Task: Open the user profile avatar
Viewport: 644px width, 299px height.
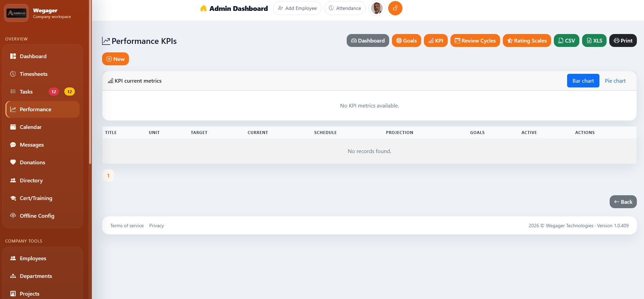Action: [377, 8]
